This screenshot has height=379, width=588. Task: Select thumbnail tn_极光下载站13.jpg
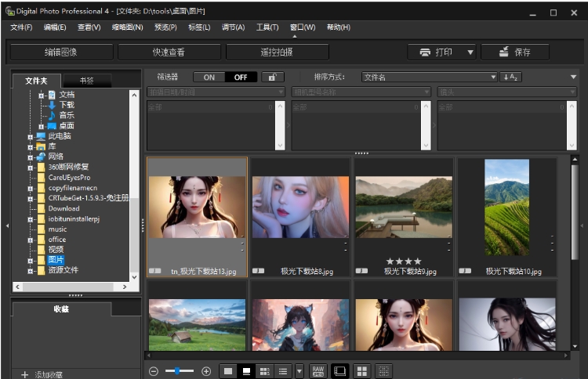(x=197, y=217)
